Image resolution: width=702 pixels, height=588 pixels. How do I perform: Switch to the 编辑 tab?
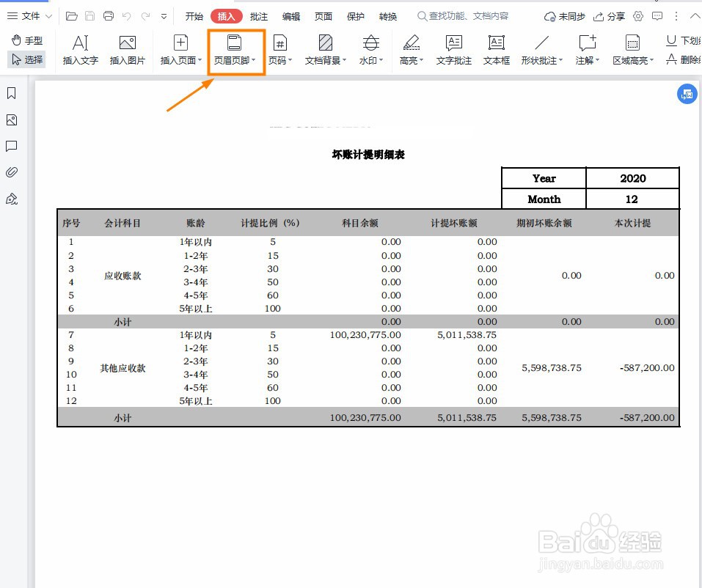coord(291,17)
